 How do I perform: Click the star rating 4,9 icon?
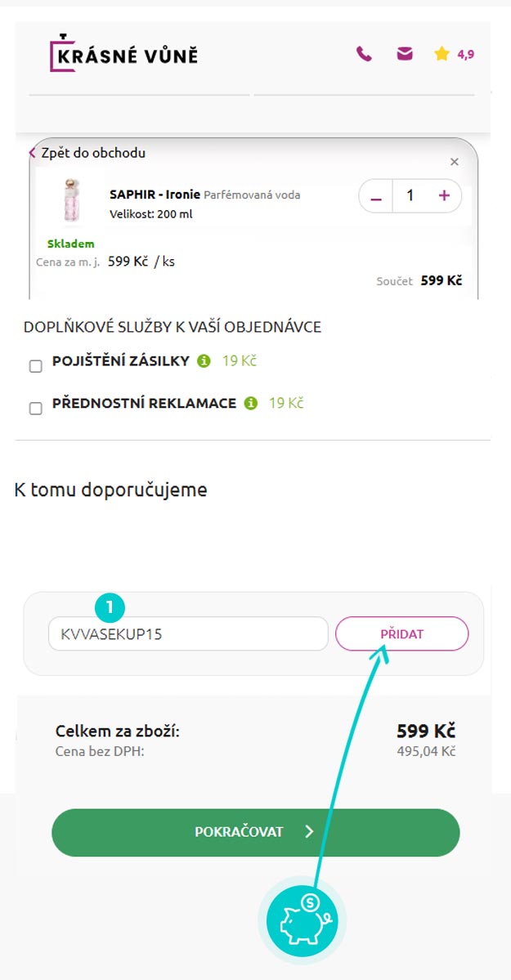tap(442, 54)
